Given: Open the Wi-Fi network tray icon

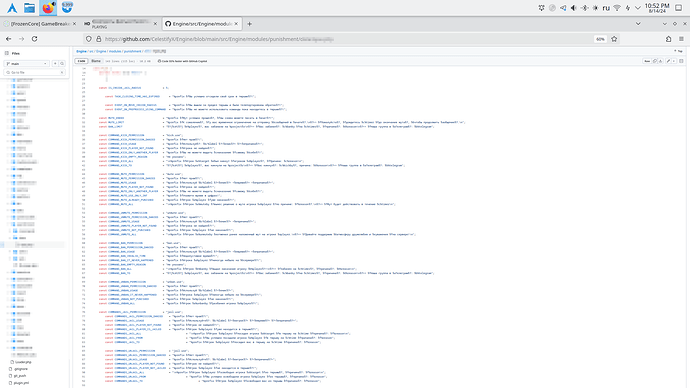Looking at the screenshot, I should coord(617,8).
